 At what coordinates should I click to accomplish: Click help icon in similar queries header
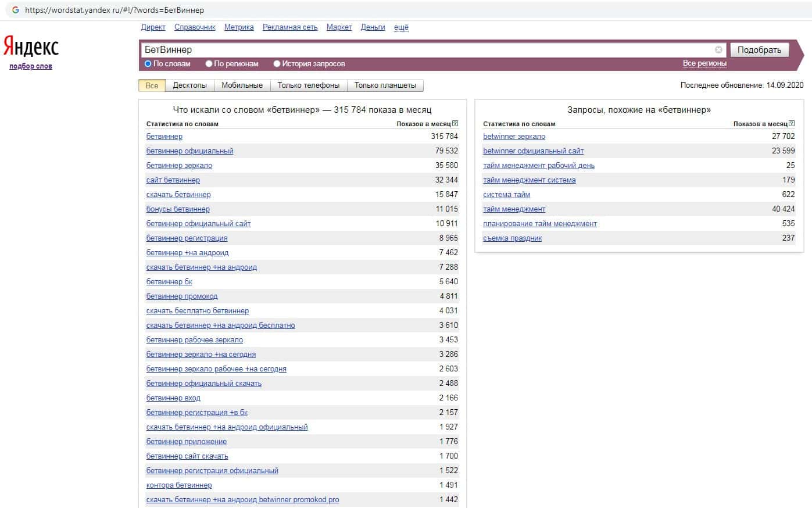(792, 124)
